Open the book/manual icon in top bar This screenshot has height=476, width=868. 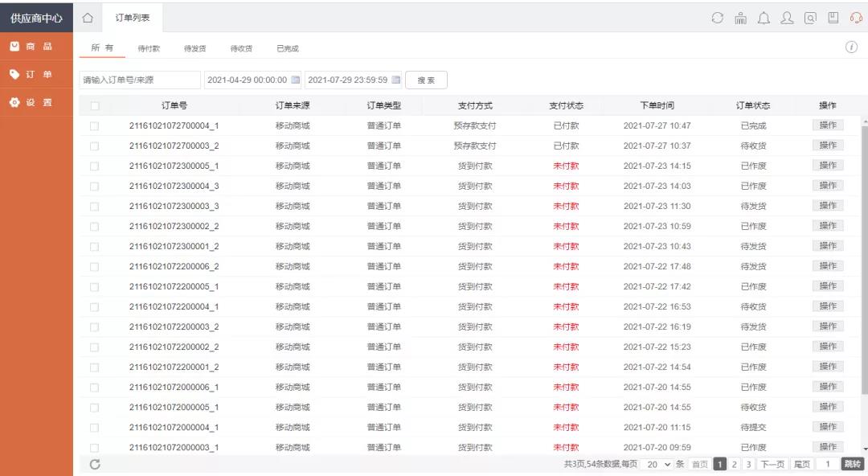coord(833,18)
